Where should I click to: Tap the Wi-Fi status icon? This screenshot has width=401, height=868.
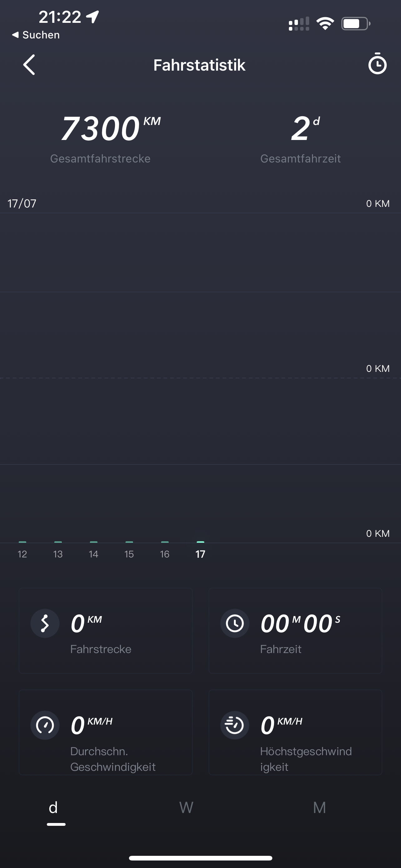325,23
